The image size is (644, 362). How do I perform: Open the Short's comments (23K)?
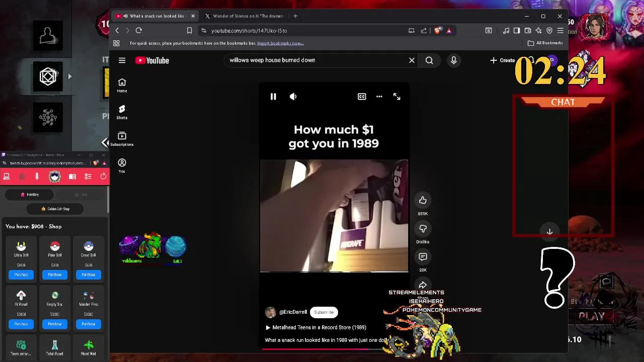423,257
